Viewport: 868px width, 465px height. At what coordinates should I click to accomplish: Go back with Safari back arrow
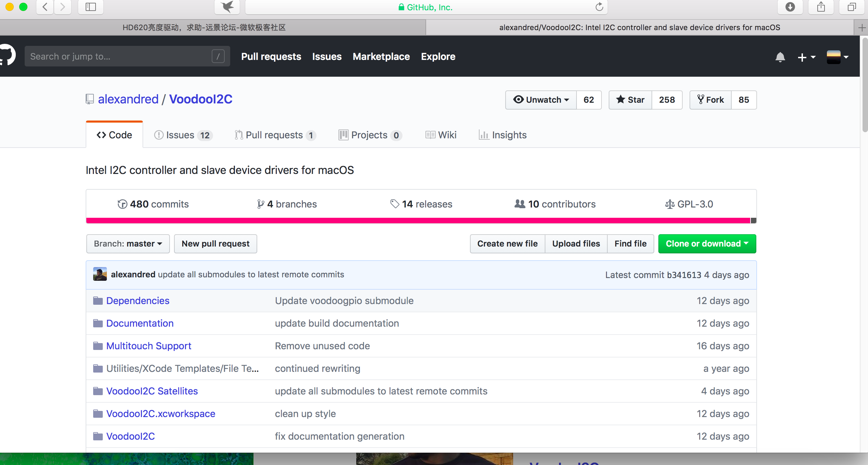tap(45, 7)
